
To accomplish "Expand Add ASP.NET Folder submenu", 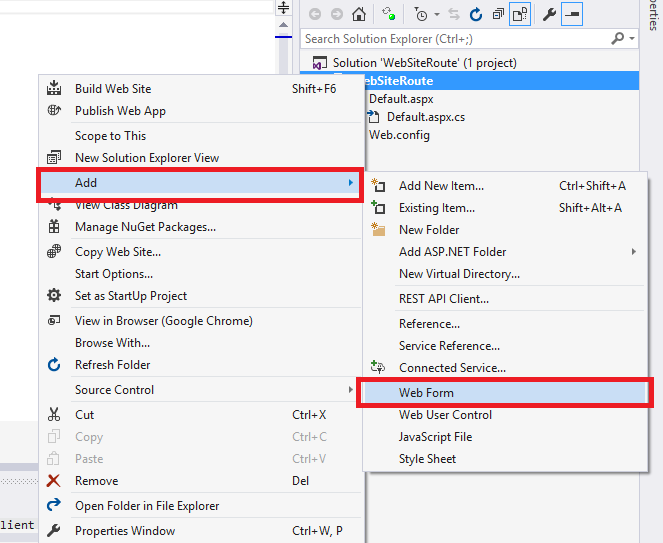I will (x=505, y=252).
